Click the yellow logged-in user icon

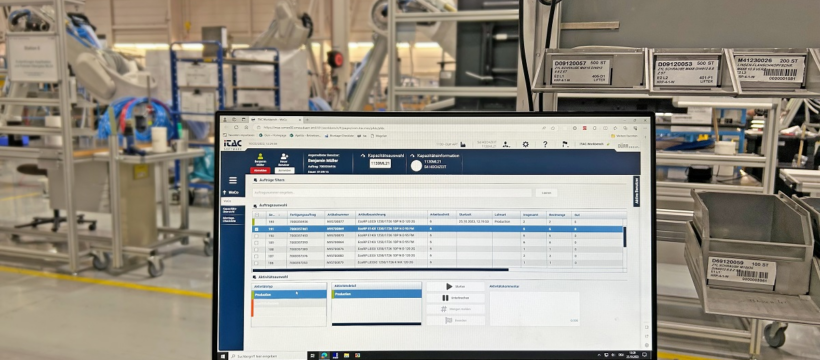tap(260, 156)
